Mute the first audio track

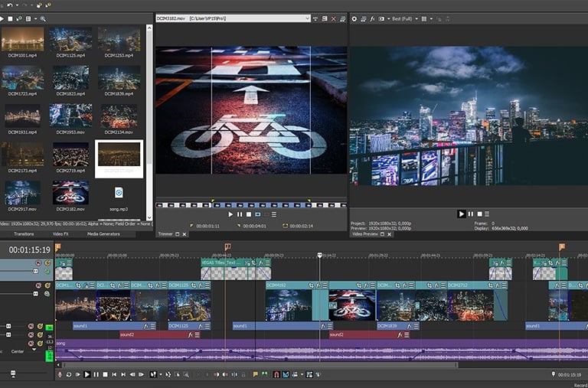click(x=31, y=326)
